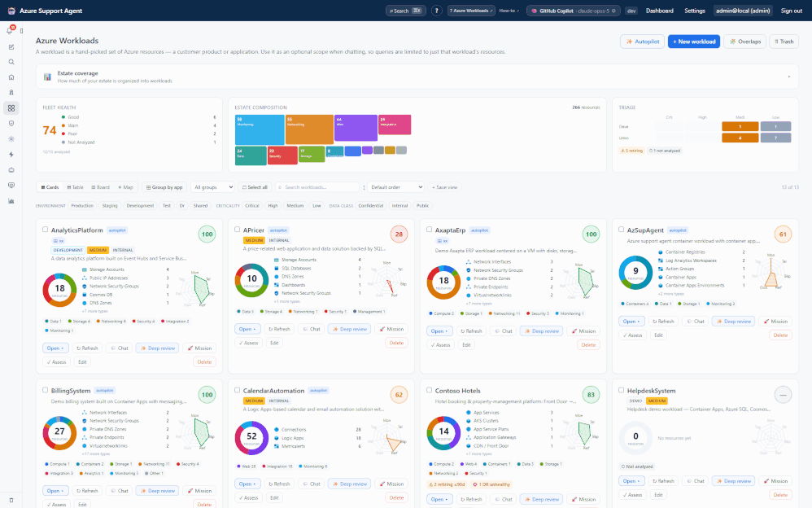The height and width of the screenshot is (508, 812).
Task: Check the AnalyticsPlatform workload checkbox
Action: pyautogui.click(x=45, y=229)
